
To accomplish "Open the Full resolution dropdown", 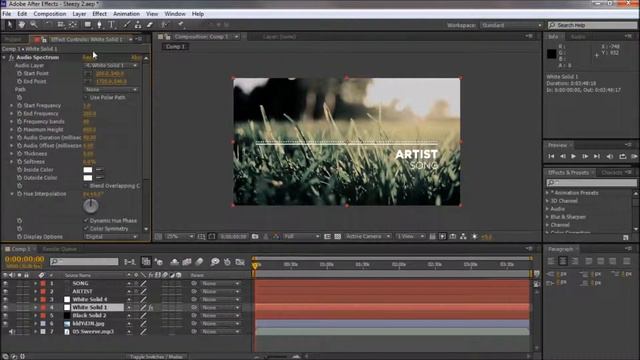I will tap(301, 236).
